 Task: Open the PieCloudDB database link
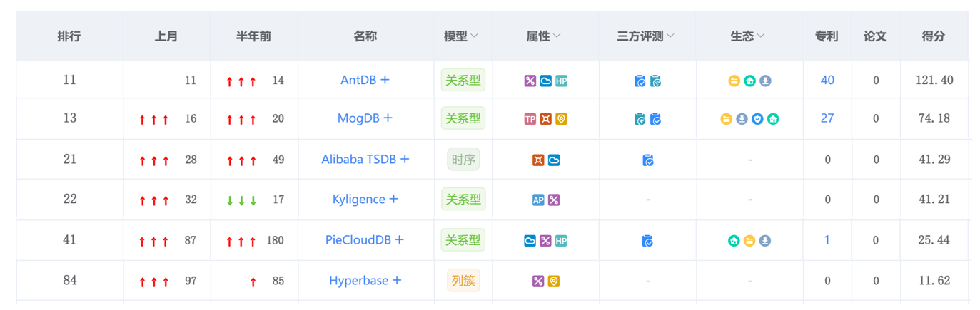(358, 240)
